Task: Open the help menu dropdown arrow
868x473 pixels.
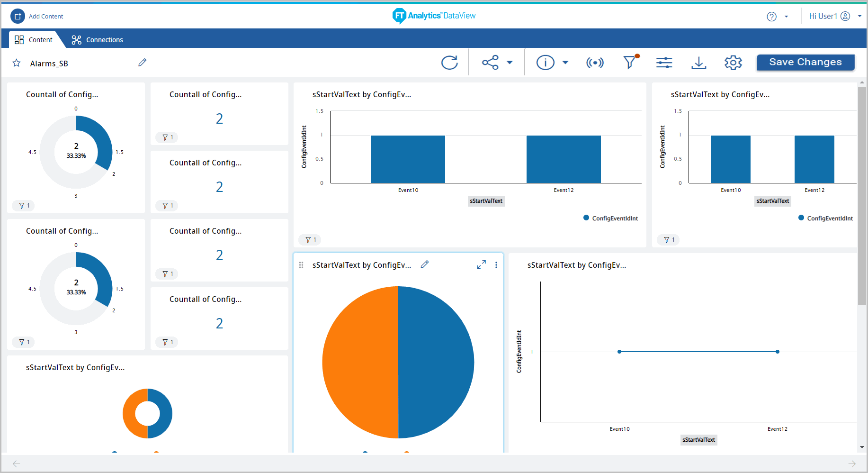Action: pos(786,17)
